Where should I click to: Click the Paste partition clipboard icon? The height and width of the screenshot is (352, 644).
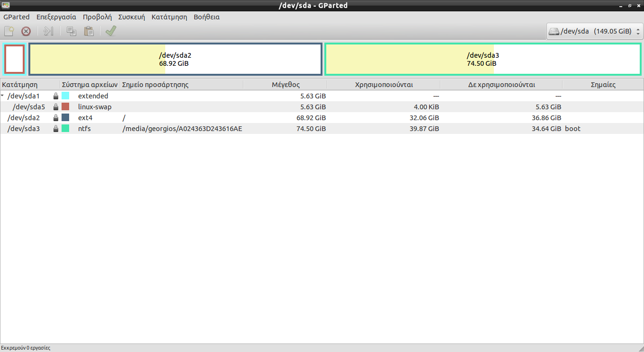[89, 31]
